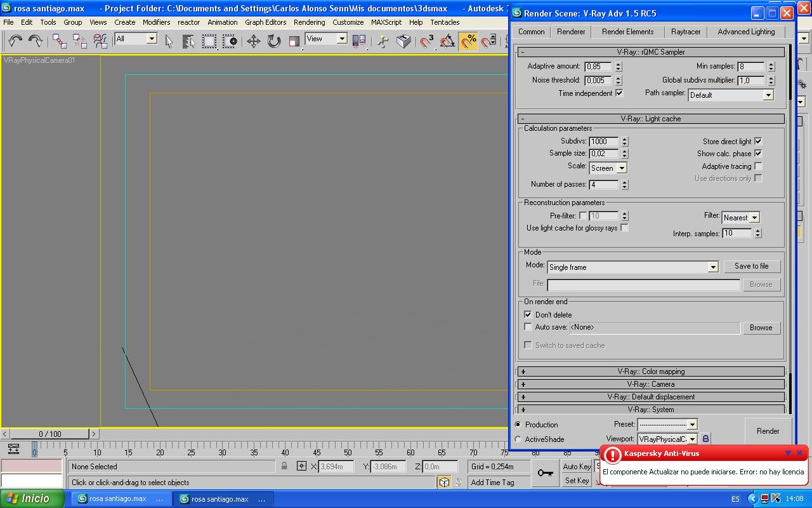Click the Set Key button
812x508 pixels.
(577, 481)
